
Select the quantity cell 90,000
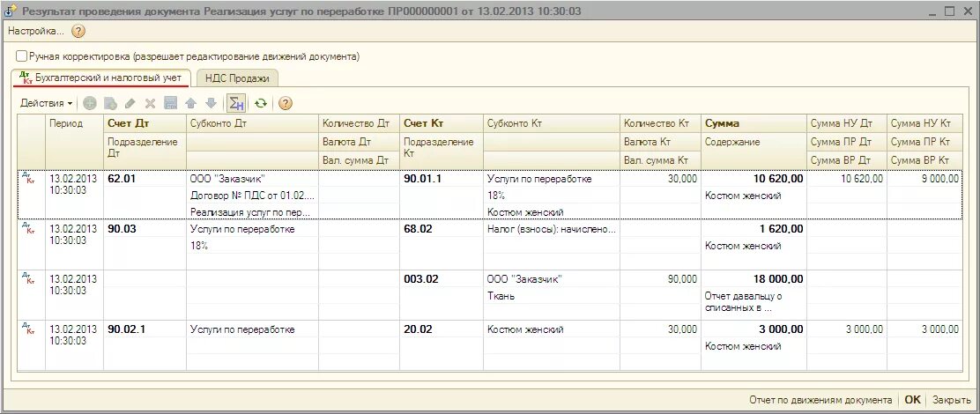click(661, 278)
